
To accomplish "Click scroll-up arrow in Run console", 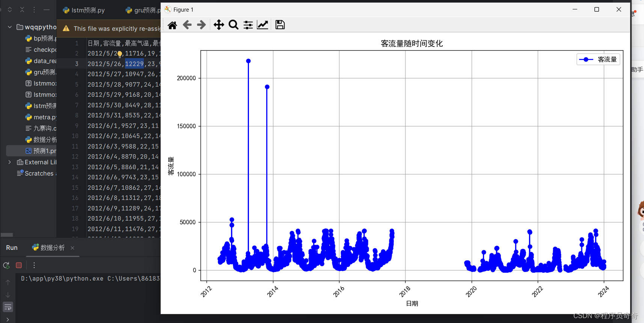I will coord(8,282).
